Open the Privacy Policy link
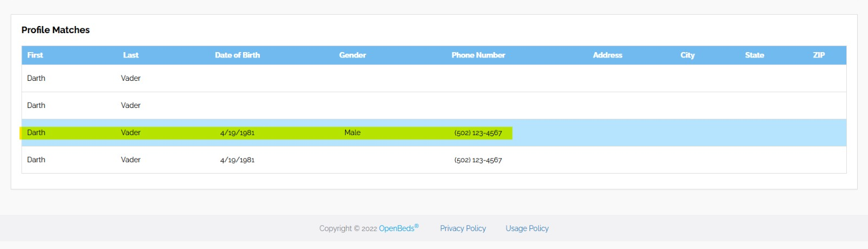868x249 pixels. 463,228
